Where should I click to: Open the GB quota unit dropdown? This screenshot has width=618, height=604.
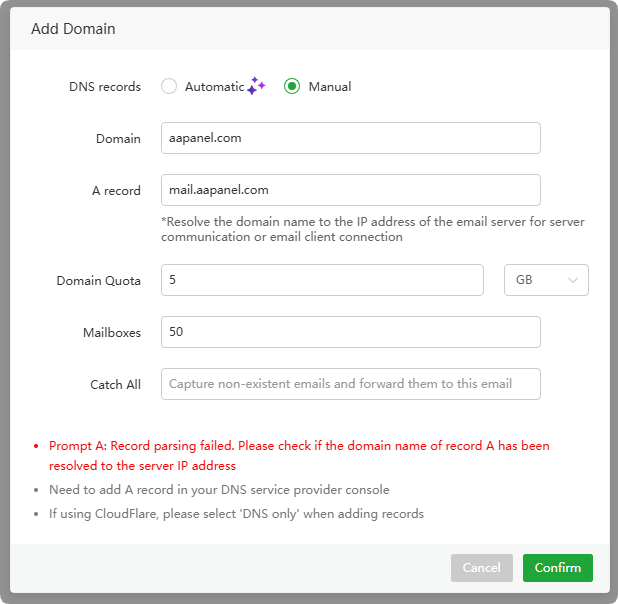545,280
